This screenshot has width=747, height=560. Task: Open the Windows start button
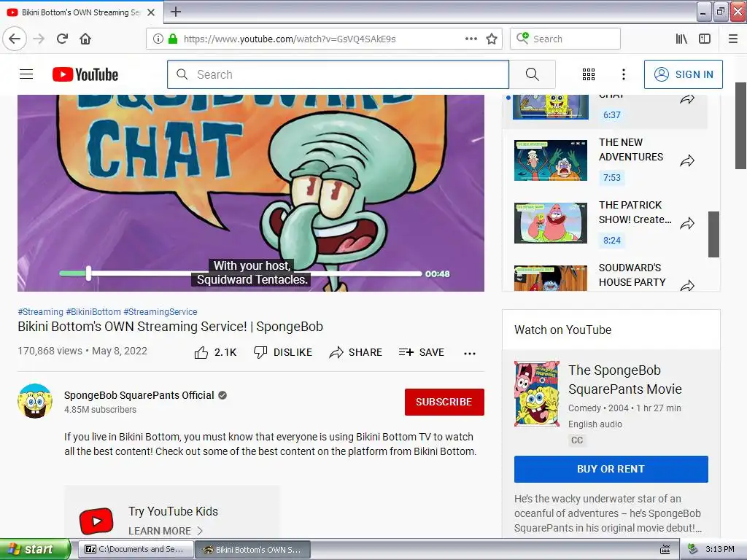coord(34,550)
